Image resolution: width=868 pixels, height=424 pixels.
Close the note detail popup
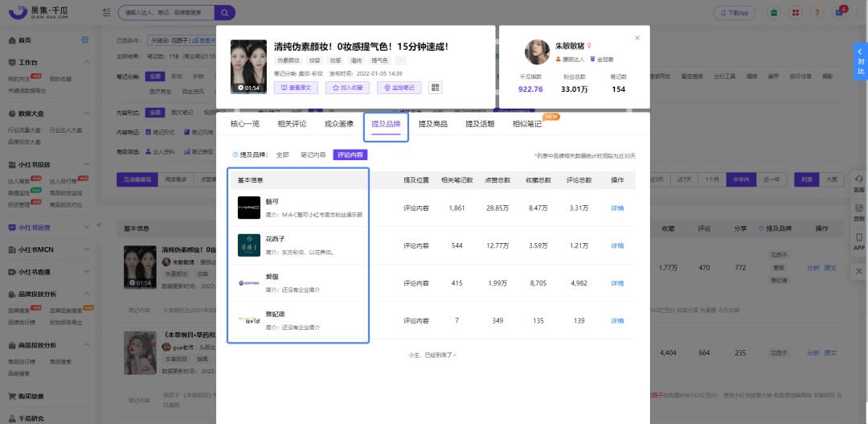[637, 39]
